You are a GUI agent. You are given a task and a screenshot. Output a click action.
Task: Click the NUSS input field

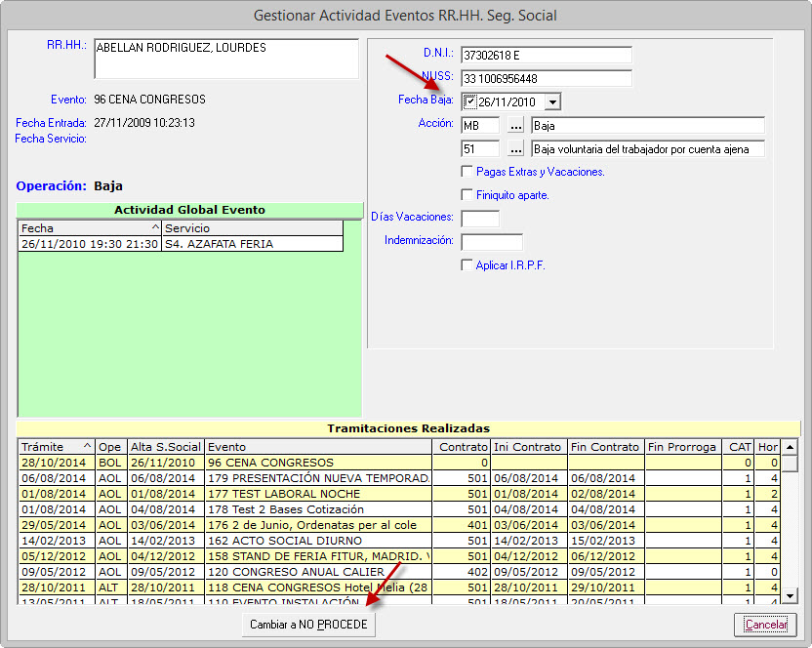point(547,79)
